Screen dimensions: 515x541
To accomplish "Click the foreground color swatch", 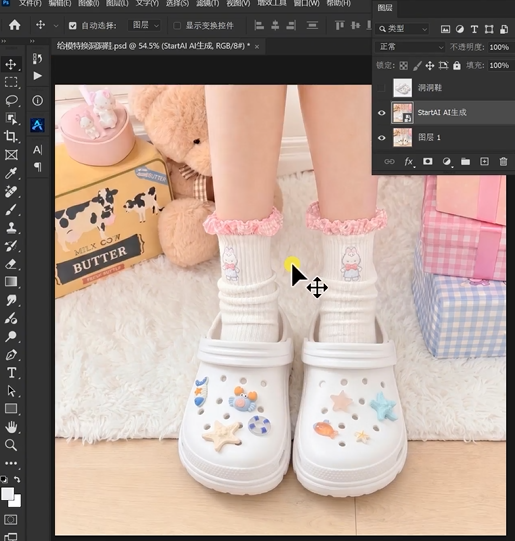I will 7,494.
